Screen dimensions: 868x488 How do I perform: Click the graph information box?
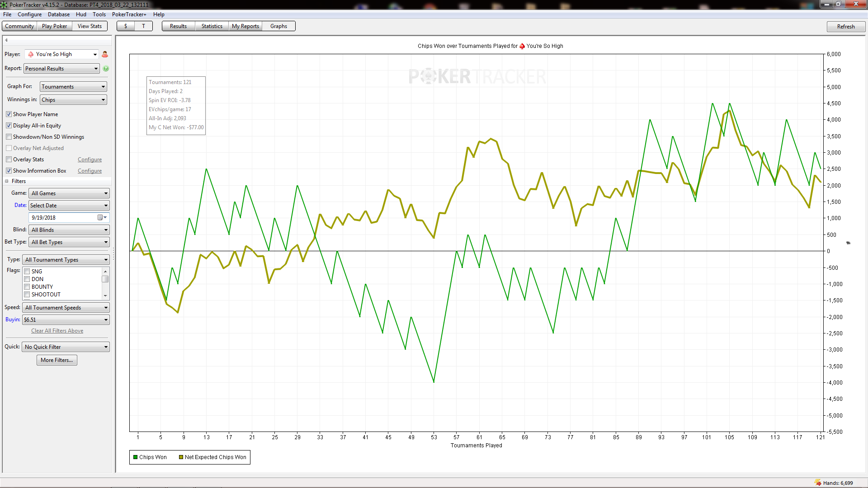click(176, 105)
